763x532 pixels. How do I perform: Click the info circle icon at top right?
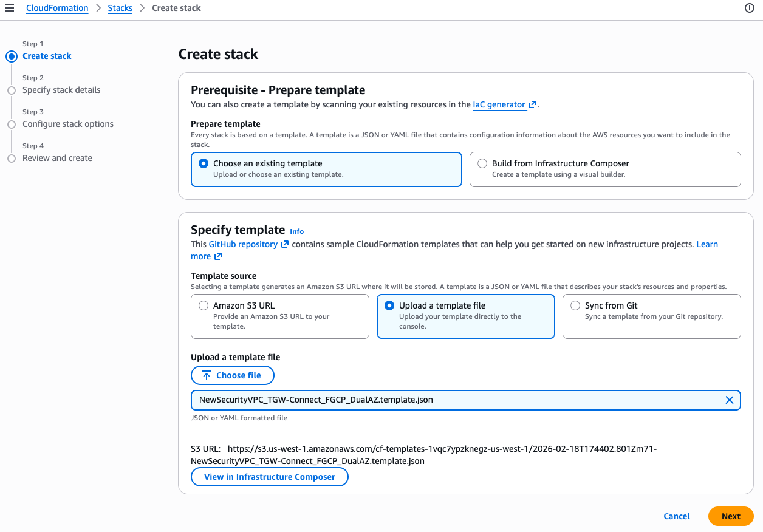[x=749, y=8]
